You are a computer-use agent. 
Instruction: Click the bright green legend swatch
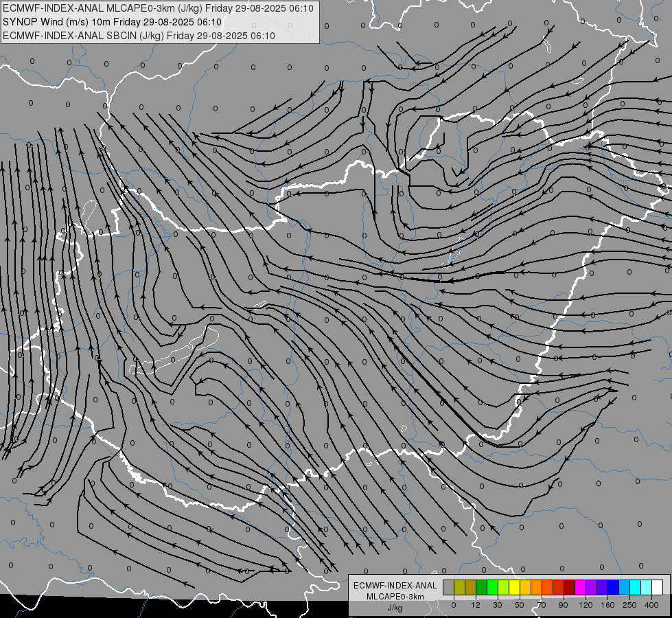tap(492, 588)
